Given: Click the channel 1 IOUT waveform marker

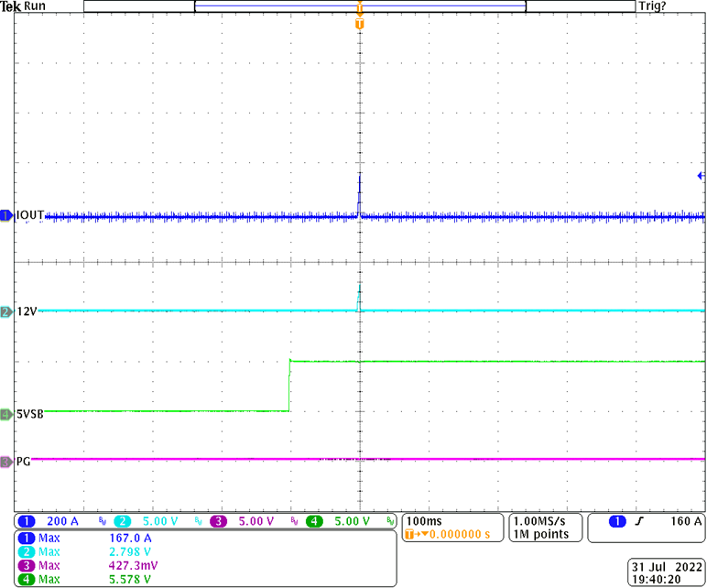Looking at the screenshot, I should [x=6, y=215].
